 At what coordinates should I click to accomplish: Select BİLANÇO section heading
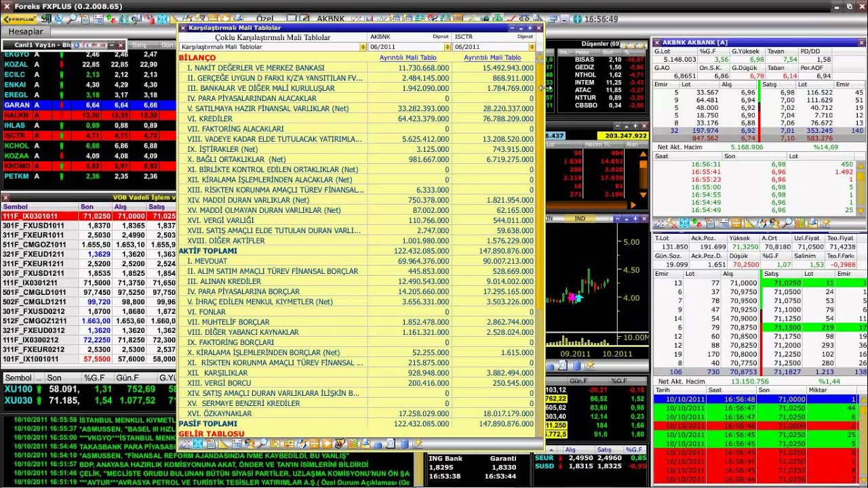[197, 58]
